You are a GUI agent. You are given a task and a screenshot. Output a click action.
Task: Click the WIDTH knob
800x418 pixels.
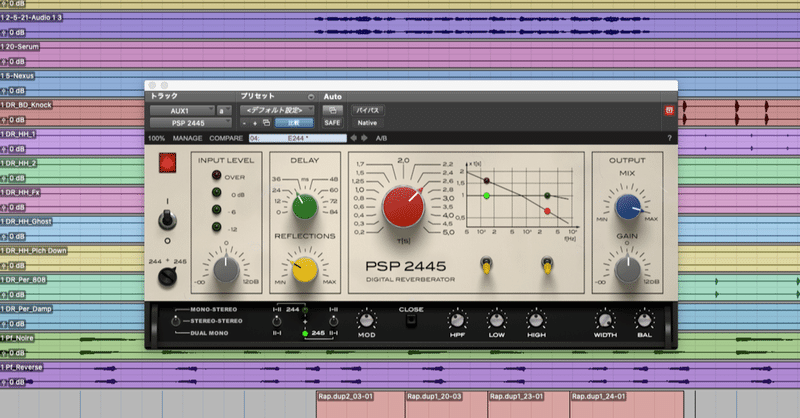coord(605,320)
